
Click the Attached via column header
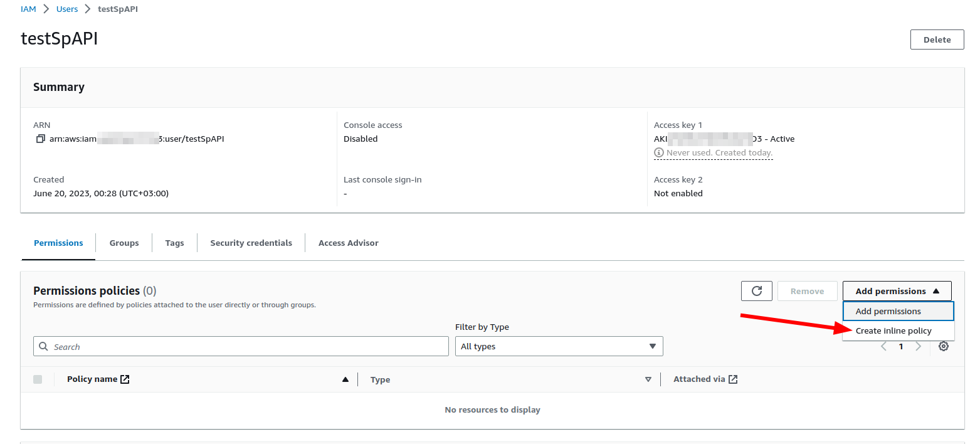click(x=699, y=379)
